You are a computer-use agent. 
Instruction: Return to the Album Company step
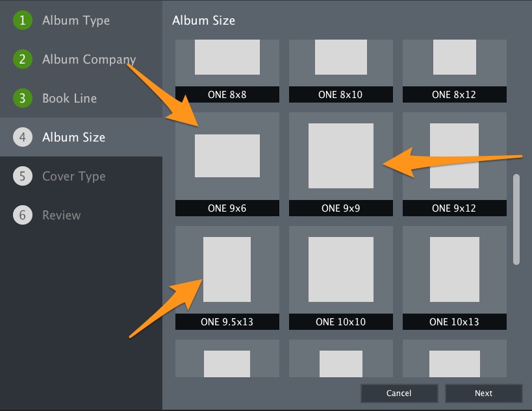click(89, 60)
